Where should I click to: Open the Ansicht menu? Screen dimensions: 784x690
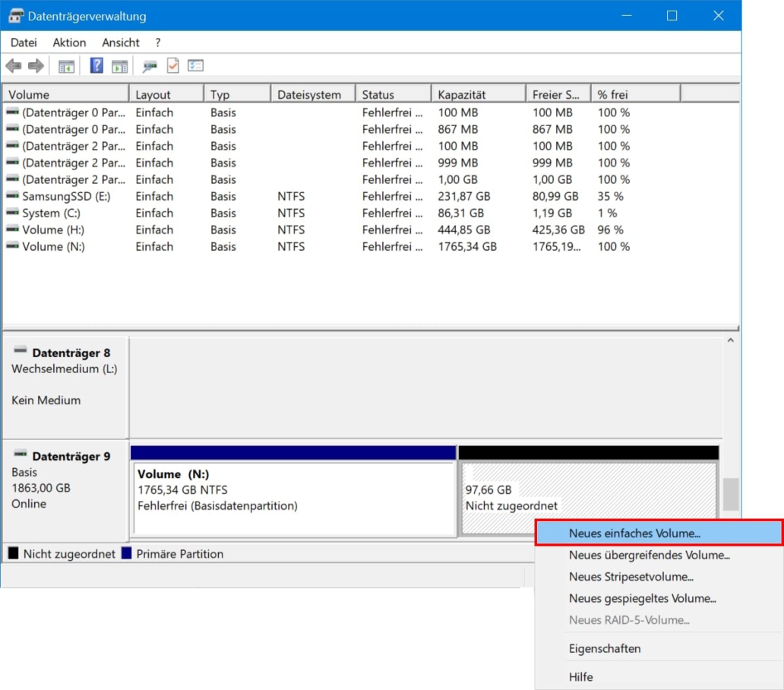point(120,43)
